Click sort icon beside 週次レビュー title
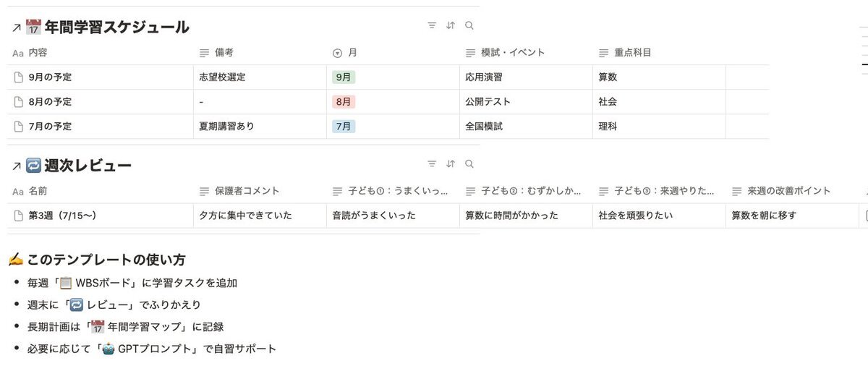 coord(451,164)
